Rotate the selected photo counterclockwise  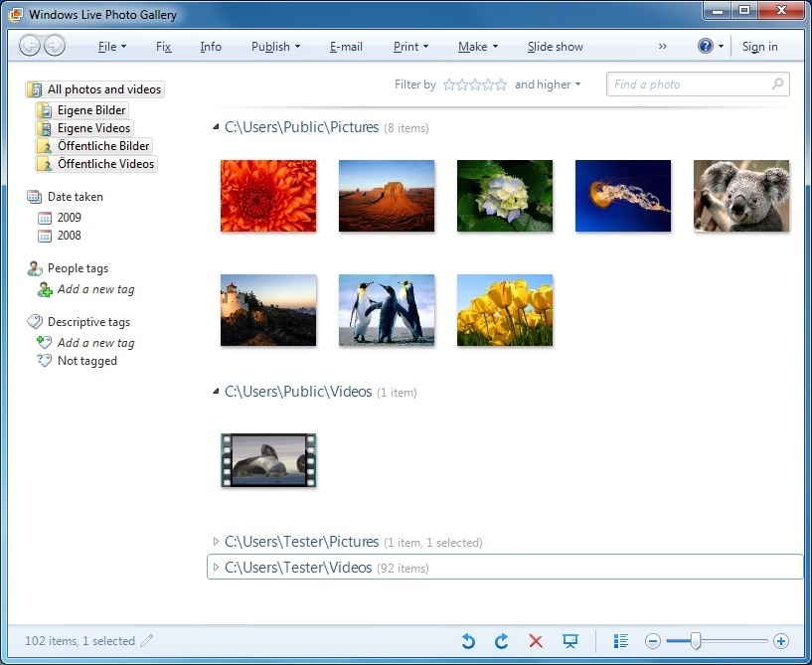(x=467, y=641)
